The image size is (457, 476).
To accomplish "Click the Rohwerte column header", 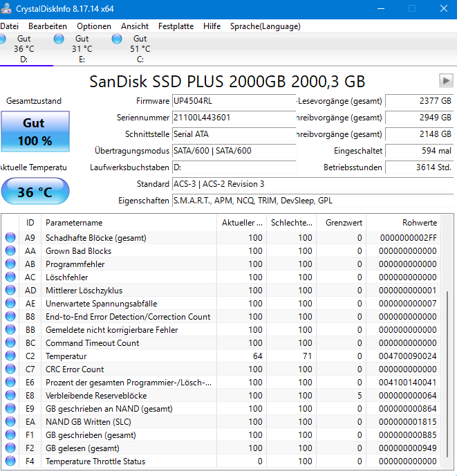I will 403,223.
